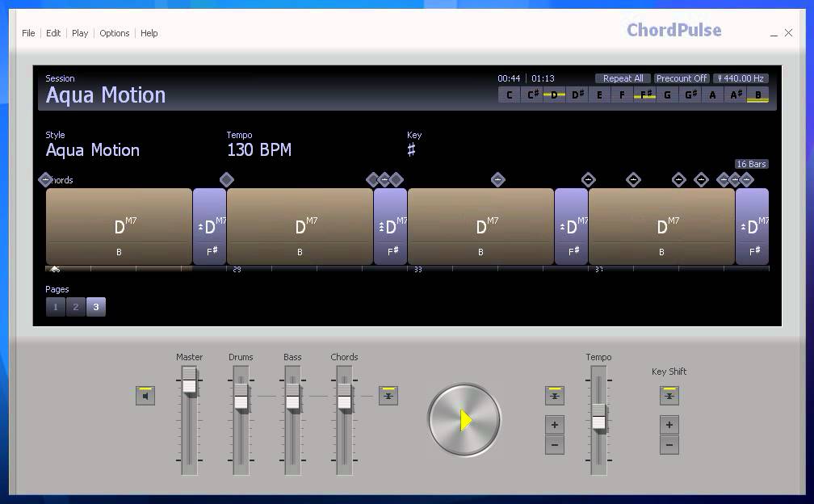Select the last purple DM7/F# chord block
The height and width of the screenshot is (504, 814).
coord(753,226)
